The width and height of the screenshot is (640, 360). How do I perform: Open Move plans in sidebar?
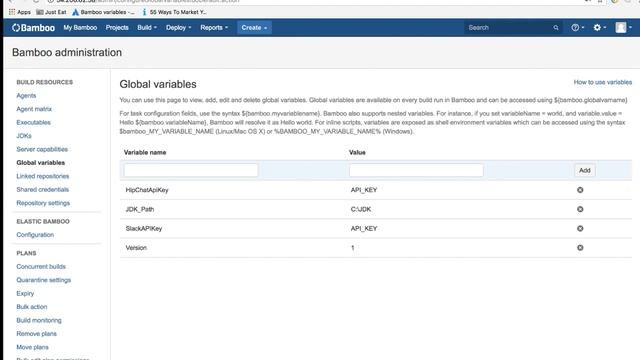(32, 347)
